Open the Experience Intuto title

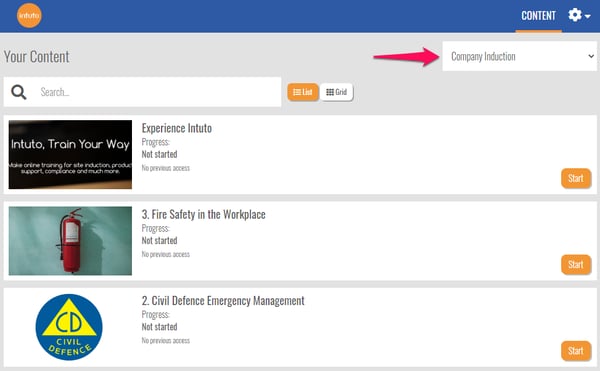click(176, 128)
